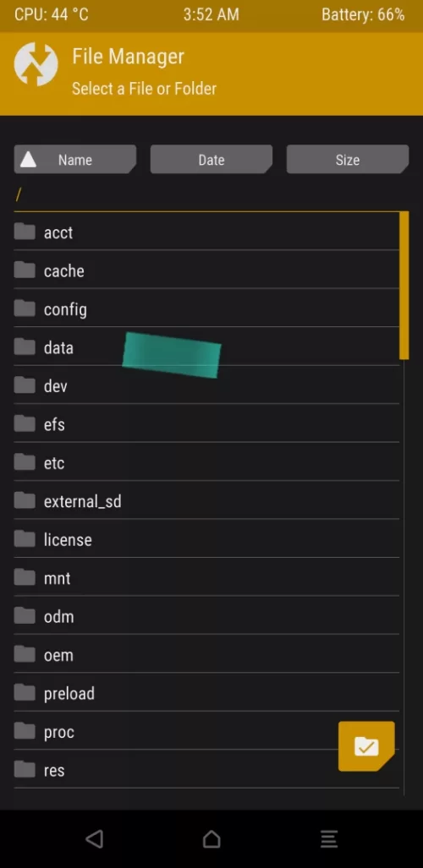
Task: Toggle ascending sort arrow on Name
Action: (x=28, y=160)
